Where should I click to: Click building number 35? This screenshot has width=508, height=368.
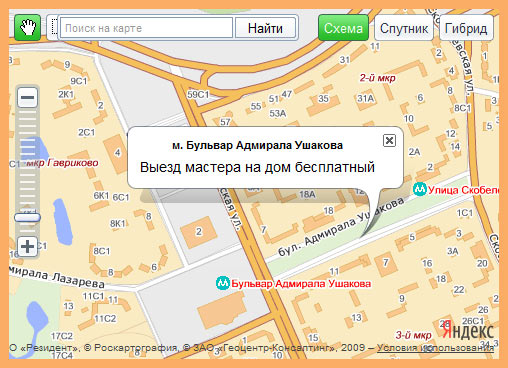coord(323,99)
